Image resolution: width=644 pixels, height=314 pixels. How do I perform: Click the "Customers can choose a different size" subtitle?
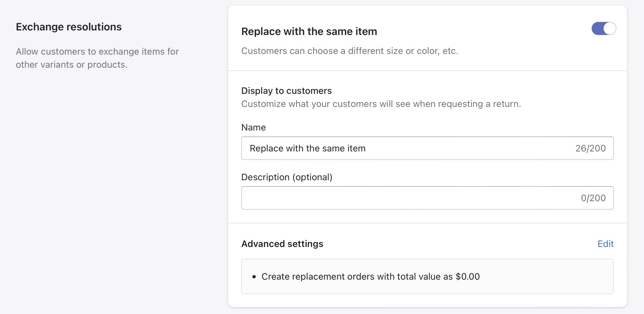(349, 51)
